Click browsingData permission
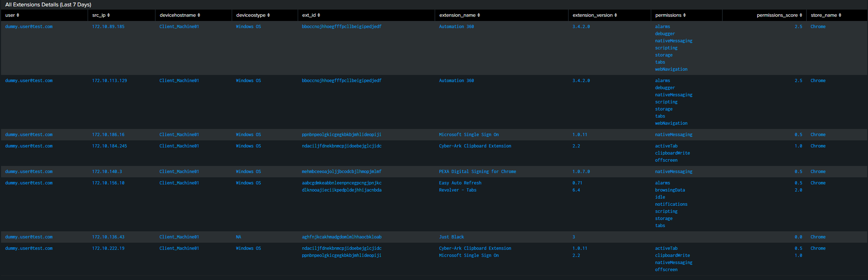The width and height of the screenshot is (868, 280). (670, 190)
